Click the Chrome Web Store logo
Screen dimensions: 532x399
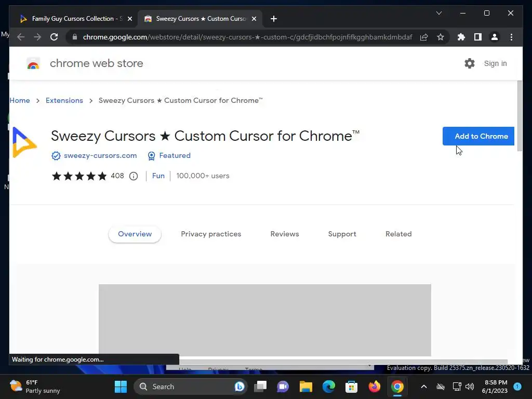(x=33, y=63)
